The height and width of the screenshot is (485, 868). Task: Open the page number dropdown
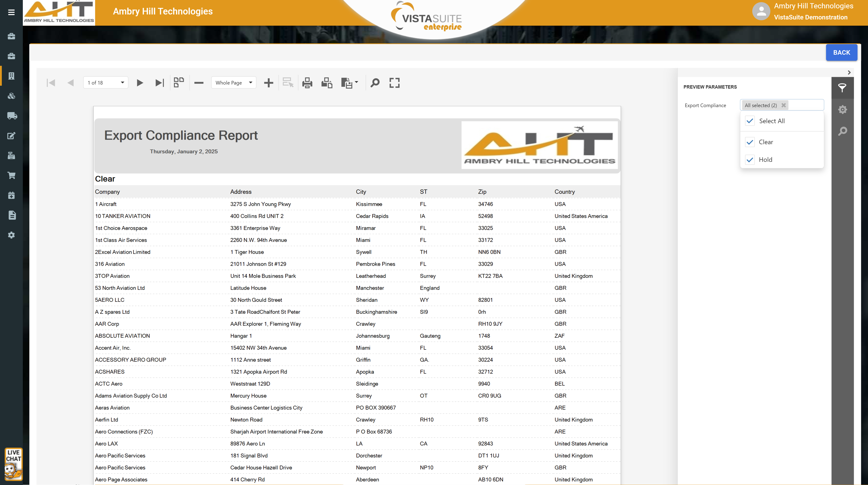(122, 83)
